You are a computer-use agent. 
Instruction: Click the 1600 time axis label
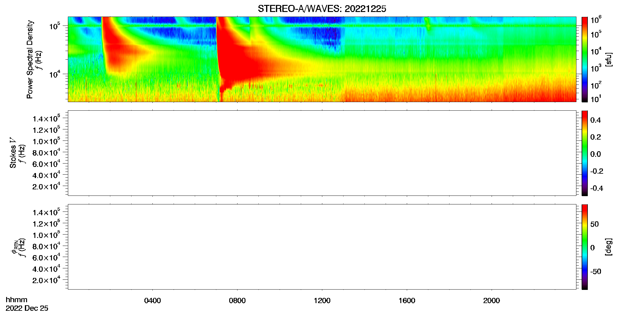[x=407, y=301]
